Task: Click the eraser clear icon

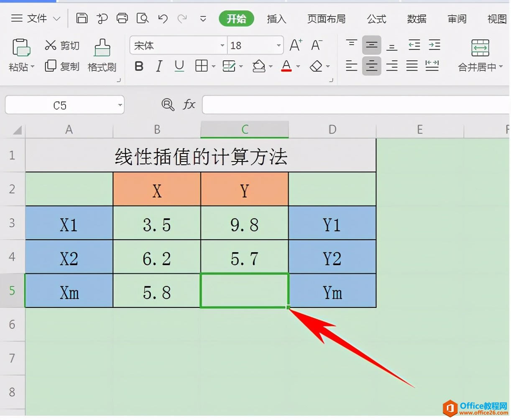Action: pos(316,66)
